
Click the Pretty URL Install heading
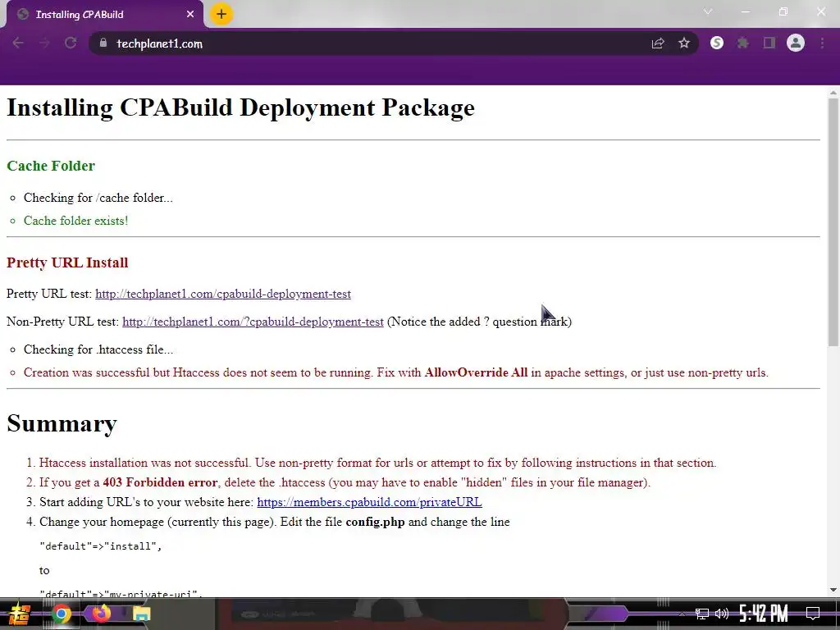(x=67, y=263)
